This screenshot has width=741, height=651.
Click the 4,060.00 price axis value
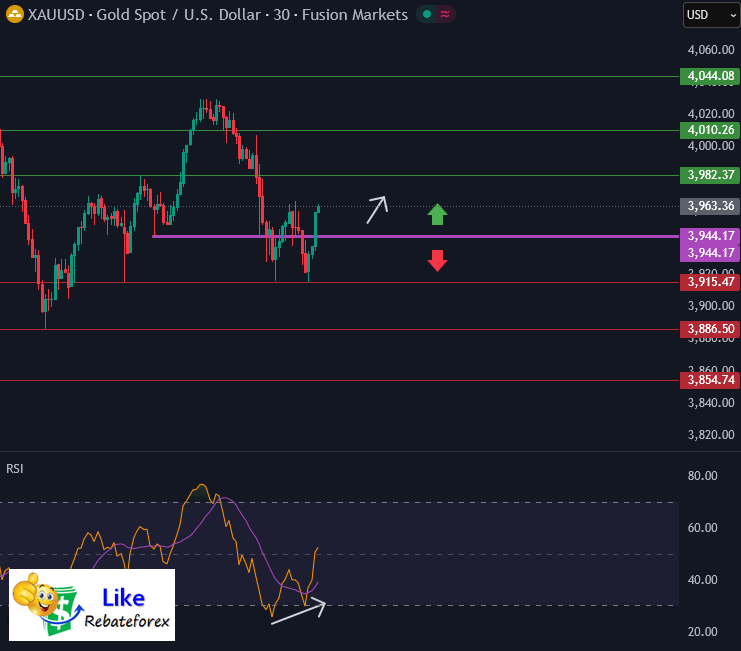[711, 50]
